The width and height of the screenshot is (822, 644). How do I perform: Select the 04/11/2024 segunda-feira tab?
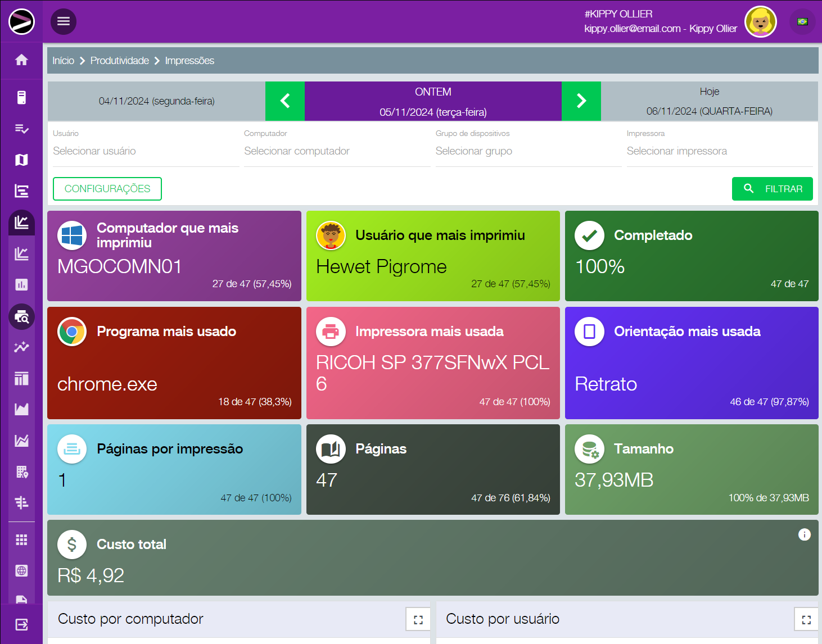[x=156, y=101]
